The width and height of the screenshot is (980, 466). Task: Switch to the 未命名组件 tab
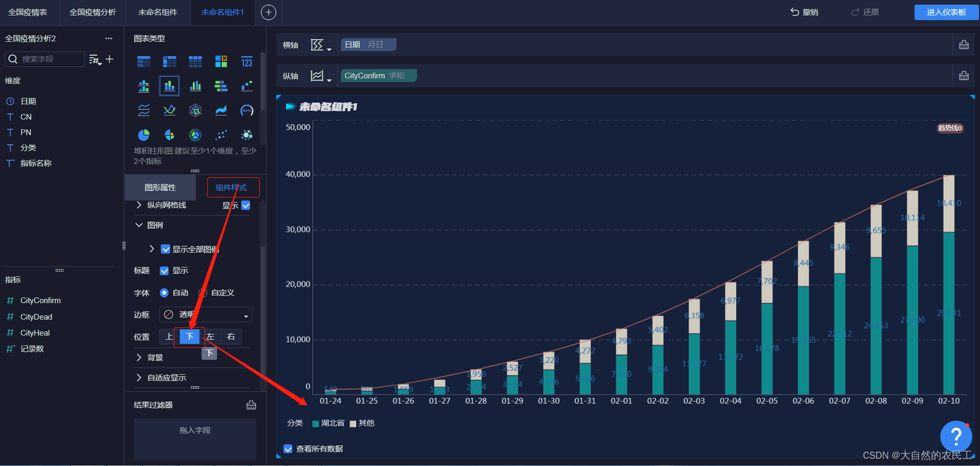(x=158, y=12)
